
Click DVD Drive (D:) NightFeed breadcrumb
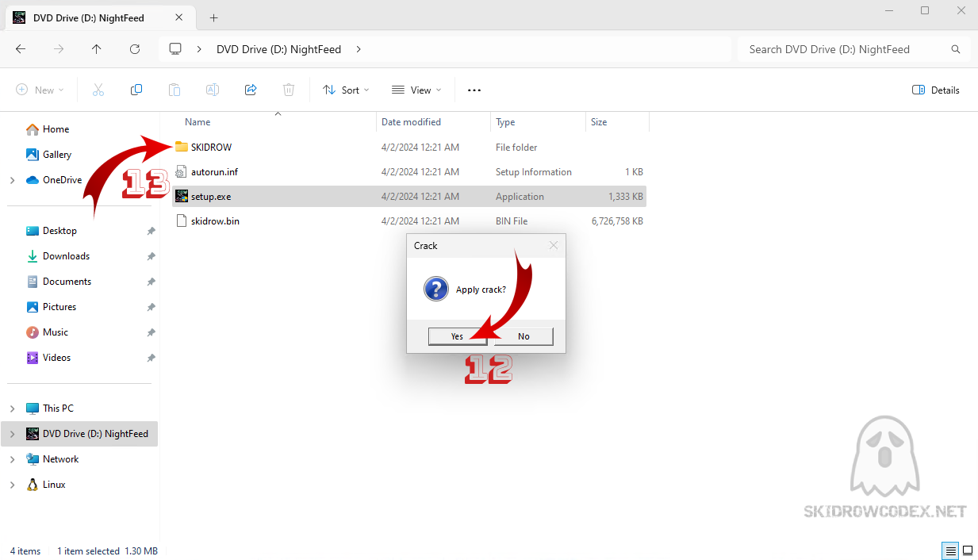click(x=278, y=49)
